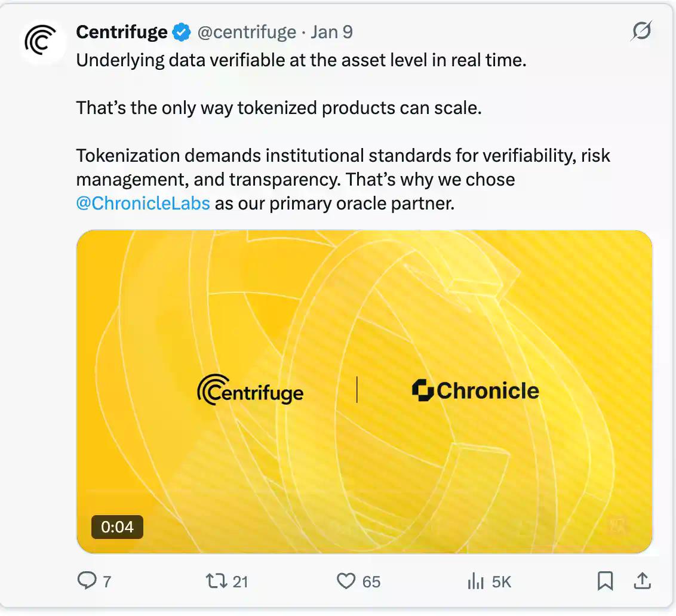Click the Chronicle logo in the video
The height and width of the screenshot is (616, 676).
[476, 390]
